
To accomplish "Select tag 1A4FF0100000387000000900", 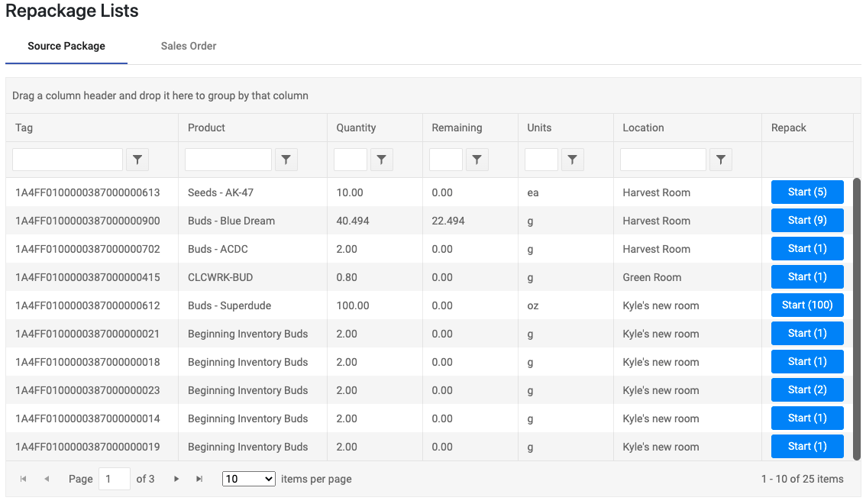I will 88,221.
